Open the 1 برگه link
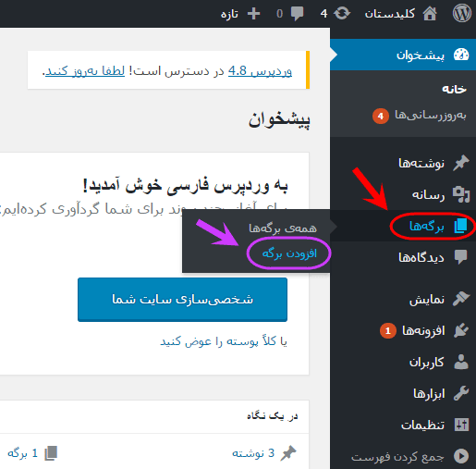The height and width of the screenshot is (469, 476). 22,453
